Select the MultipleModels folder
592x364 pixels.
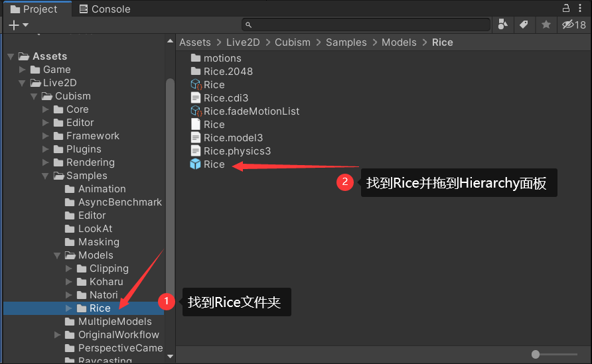108,322
